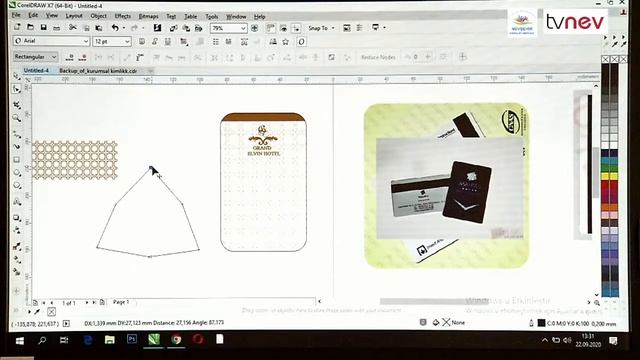Select the Polygon tool
Image resolution: width=640 pixels, height=360 pixels.
(17, 186)
